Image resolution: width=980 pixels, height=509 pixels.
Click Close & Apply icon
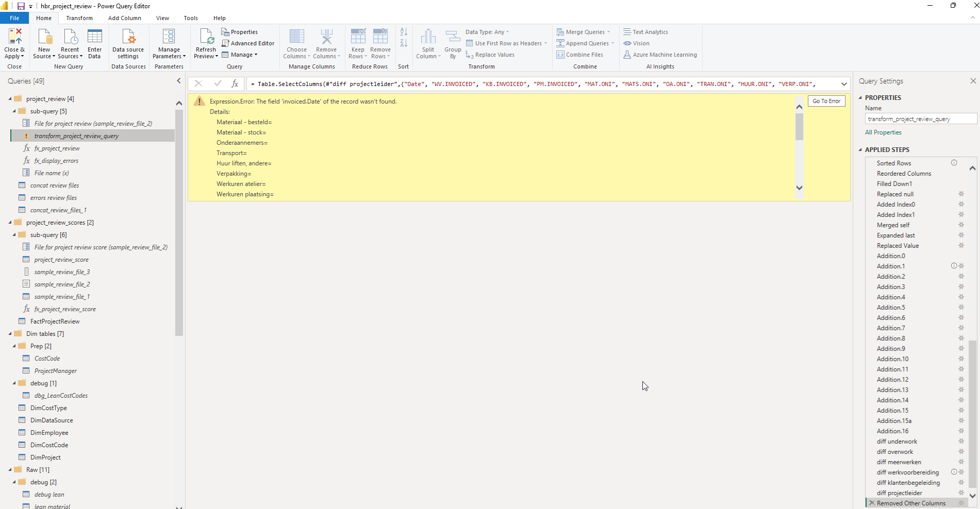pyautogui.click(x=15, y=37)
